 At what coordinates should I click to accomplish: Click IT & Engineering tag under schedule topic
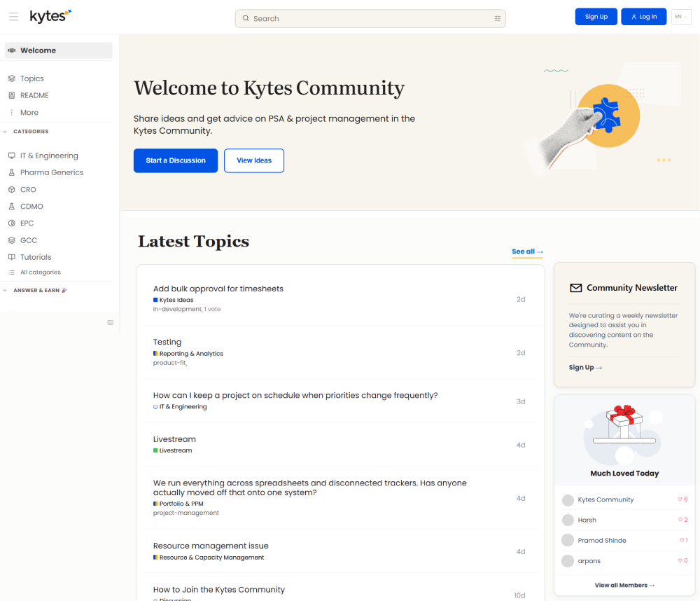click(x=180, y=407)
